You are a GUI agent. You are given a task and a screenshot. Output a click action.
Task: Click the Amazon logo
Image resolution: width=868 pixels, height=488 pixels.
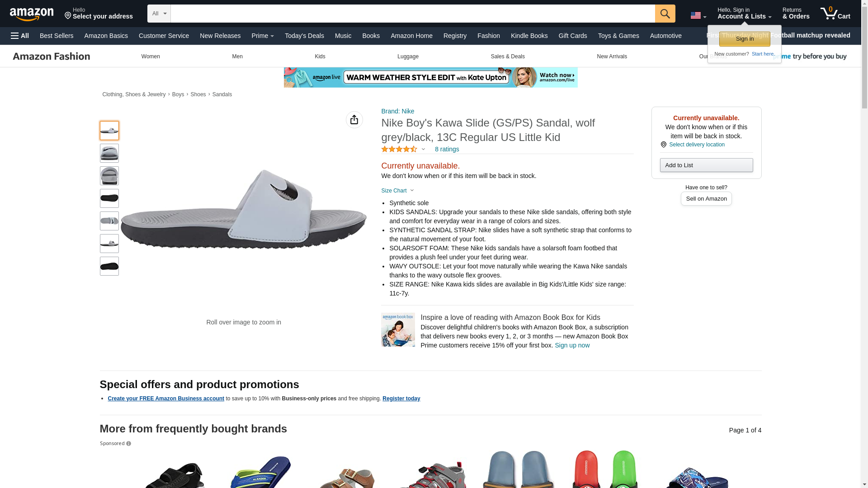pyautogui.click(x=32, y=14)
